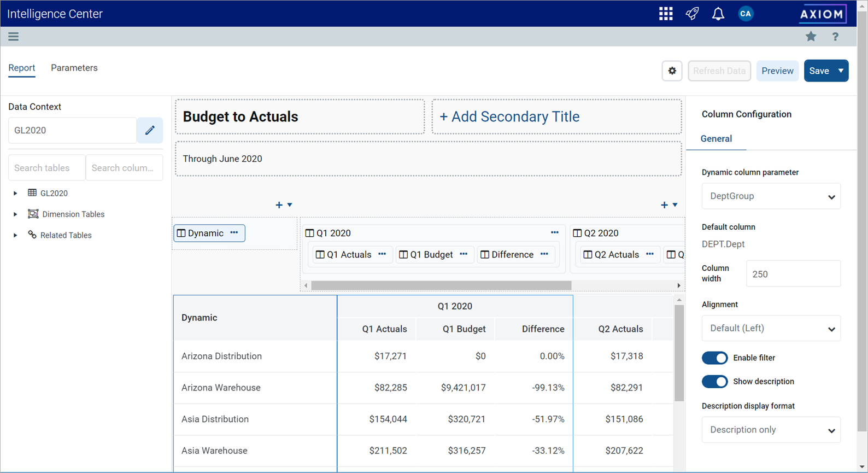Click the Column width input field

tap(793, 273)
